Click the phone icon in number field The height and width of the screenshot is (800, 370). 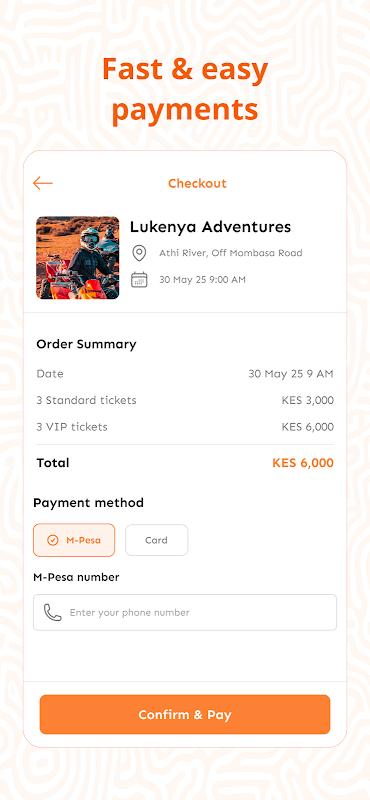[53, 612]
